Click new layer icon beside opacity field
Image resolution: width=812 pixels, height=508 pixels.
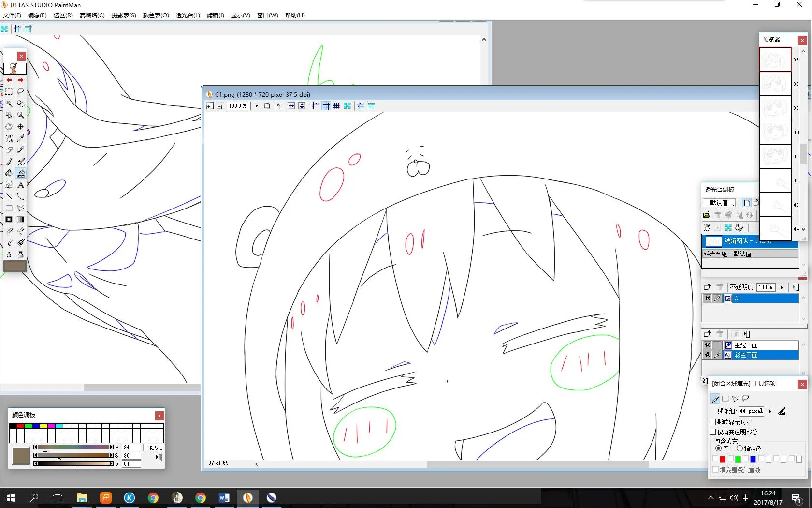pyautogui.click(x=707, y=287)
